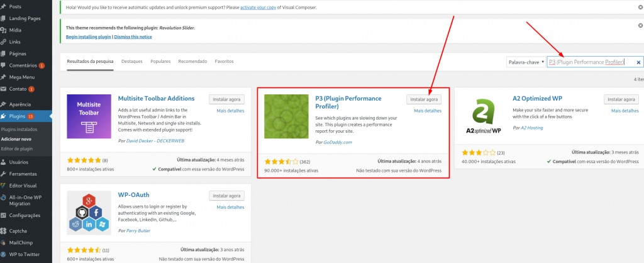Click the Editor Visual icon

tap(3, 186)
